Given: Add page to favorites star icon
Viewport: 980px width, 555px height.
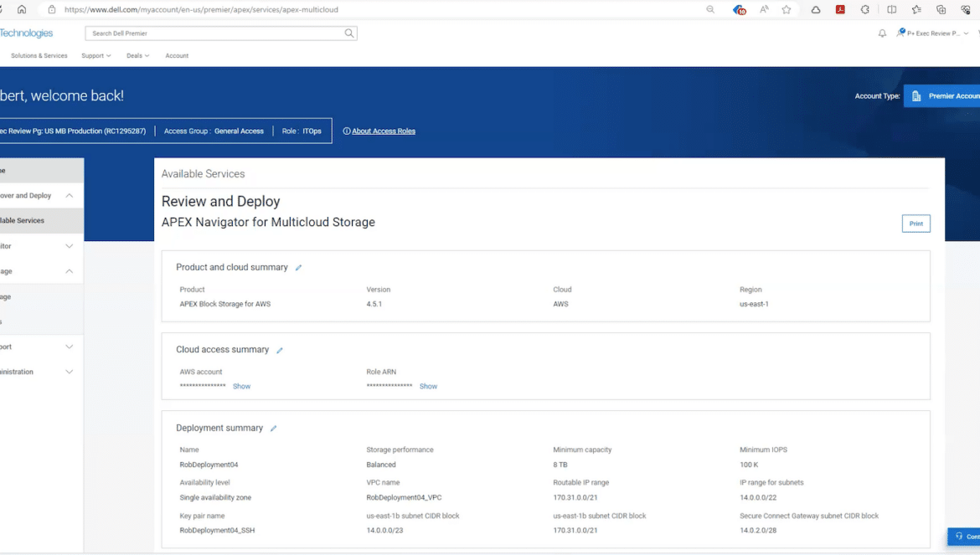Looking at the screenshot, I should coord(787,9).
